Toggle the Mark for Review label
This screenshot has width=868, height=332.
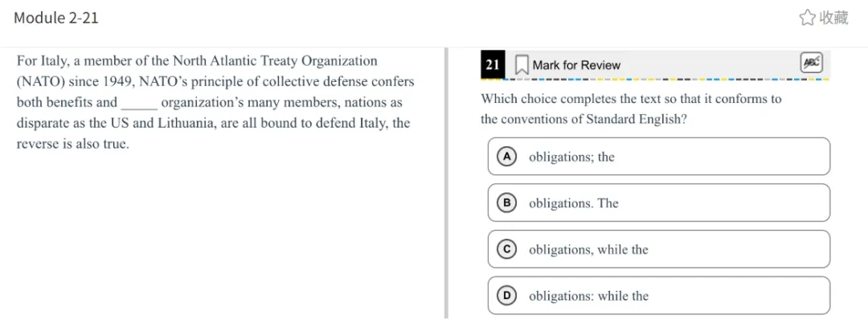pos(576,65)
